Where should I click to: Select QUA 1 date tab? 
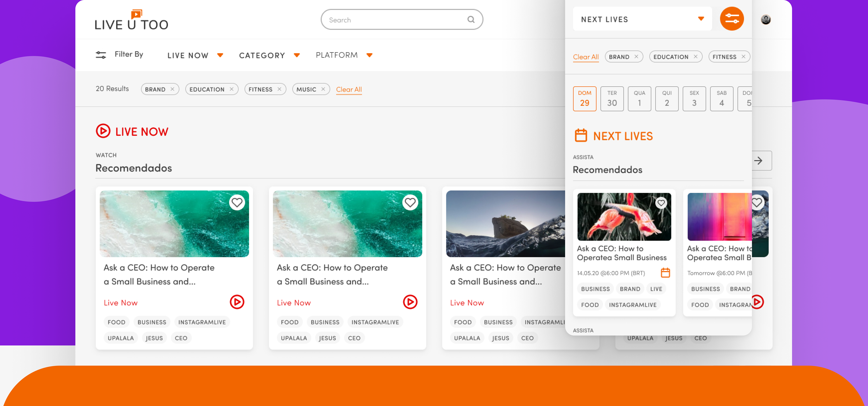tap(639, 99)
